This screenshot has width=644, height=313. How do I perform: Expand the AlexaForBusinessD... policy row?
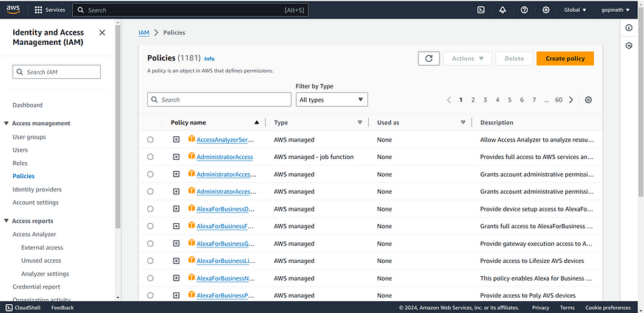click(176, 208)
